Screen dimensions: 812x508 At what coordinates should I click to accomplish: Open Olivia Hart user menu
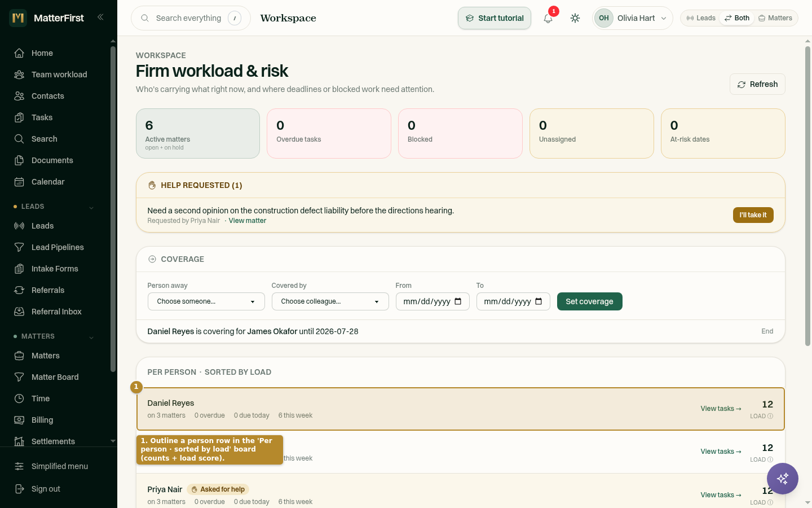633,18
